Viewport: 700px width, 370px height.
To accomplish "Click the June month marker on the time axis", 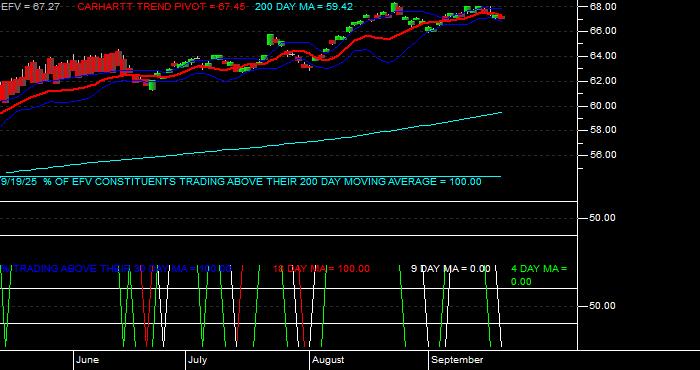I will tap(88, 360).
